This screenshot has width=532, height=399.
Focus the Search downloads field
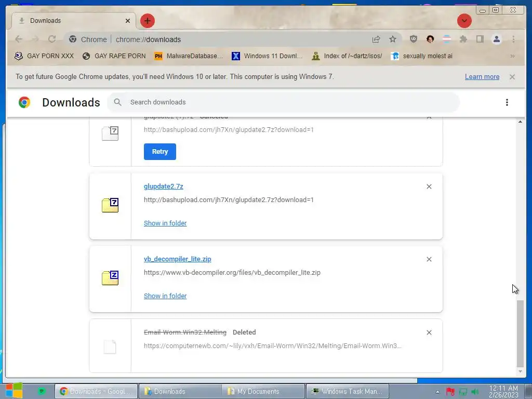(x=283, y=102)
